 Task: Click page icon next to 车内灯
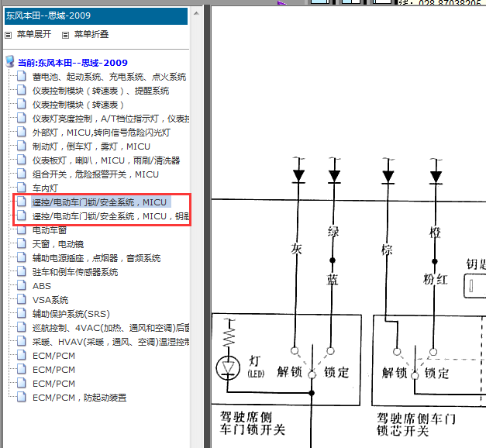(x=22, y=188)
